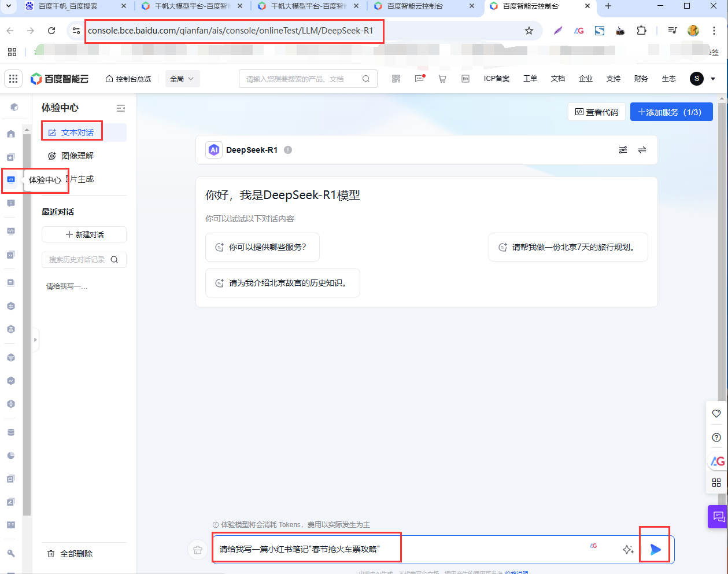Open 文档 in the header
The height and width of the screenshot is (574, 728).
click(558, 79)
